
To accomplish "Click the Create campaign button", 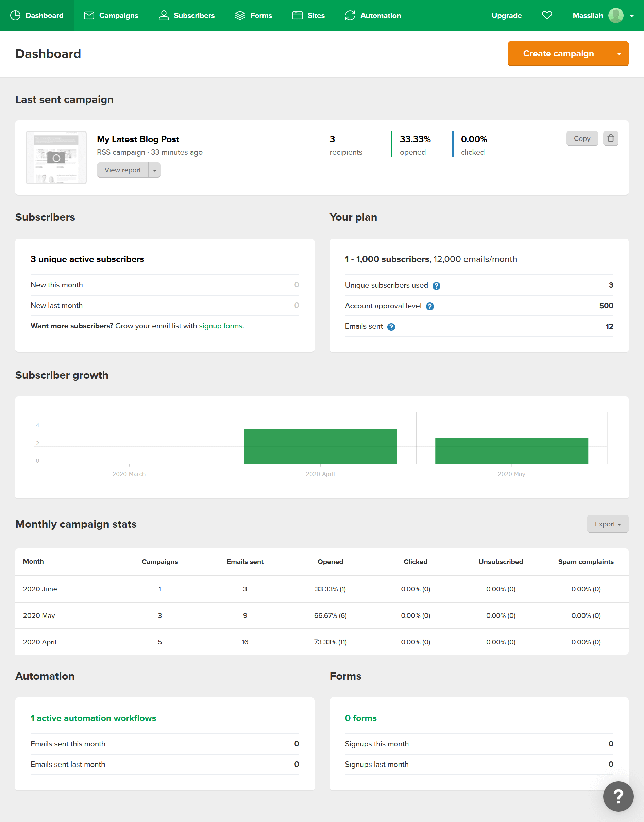I will 558,53.
